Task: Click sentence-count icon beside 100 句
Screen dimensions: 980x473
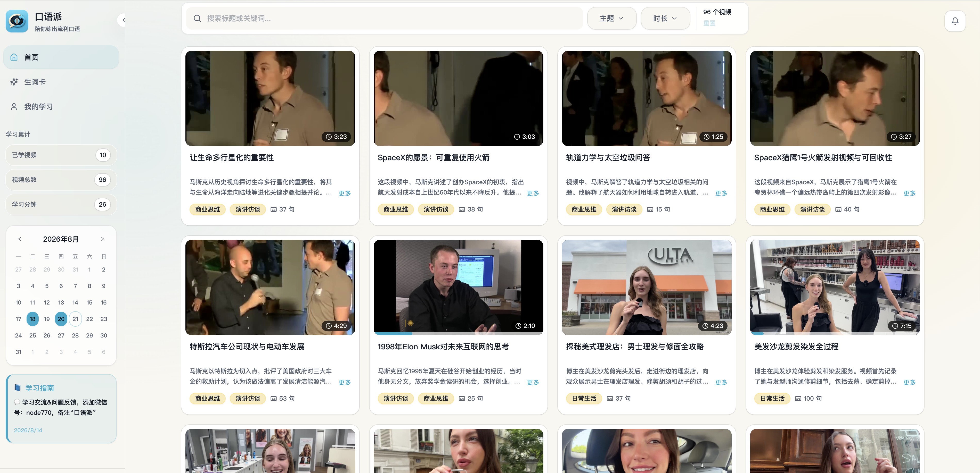Action: click(798, 399)
